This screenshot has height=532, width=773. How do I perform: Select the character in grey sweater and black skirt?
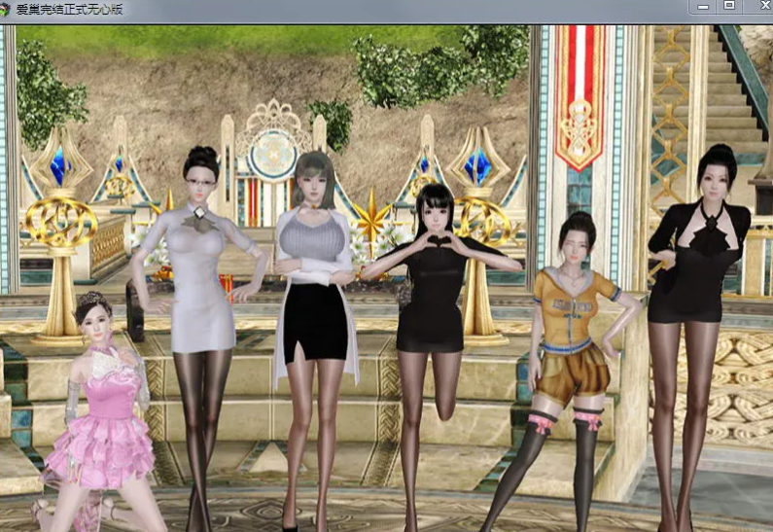pos(314,282)
